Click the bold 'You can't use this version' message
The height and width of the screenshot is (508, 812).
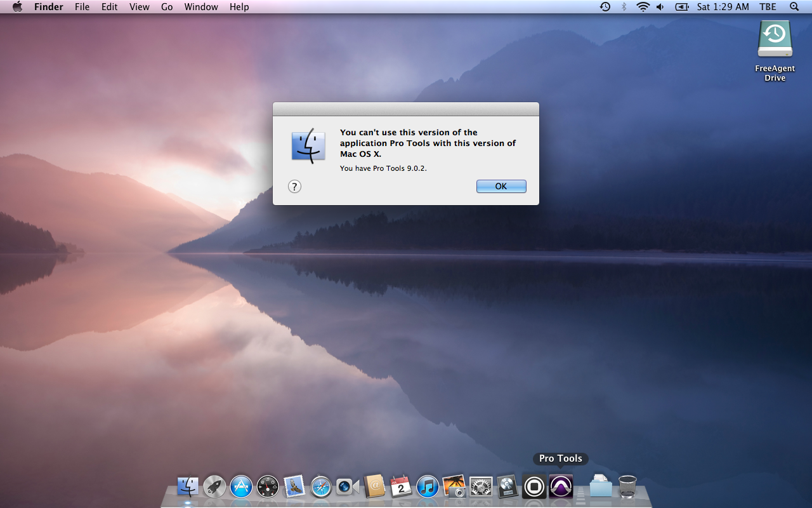pos(428,143)
